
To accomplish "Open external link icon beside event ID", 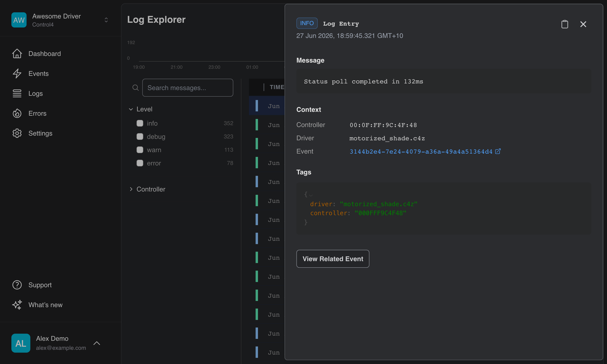I will (498, 151).
